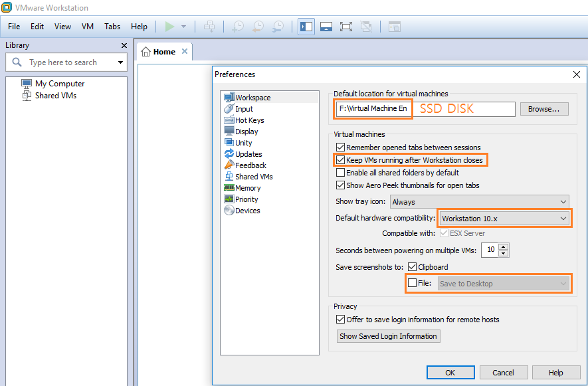Open Default hardware compatibility dropdown
This screenshot has width=588, height=386.
point(504,219)
